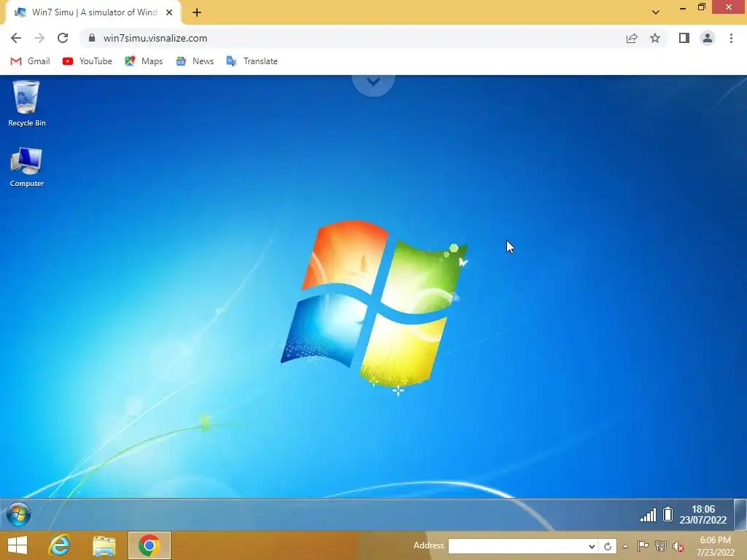Check the simulator's signal strength icon
The image size is (747, 560).
(648, 515)
